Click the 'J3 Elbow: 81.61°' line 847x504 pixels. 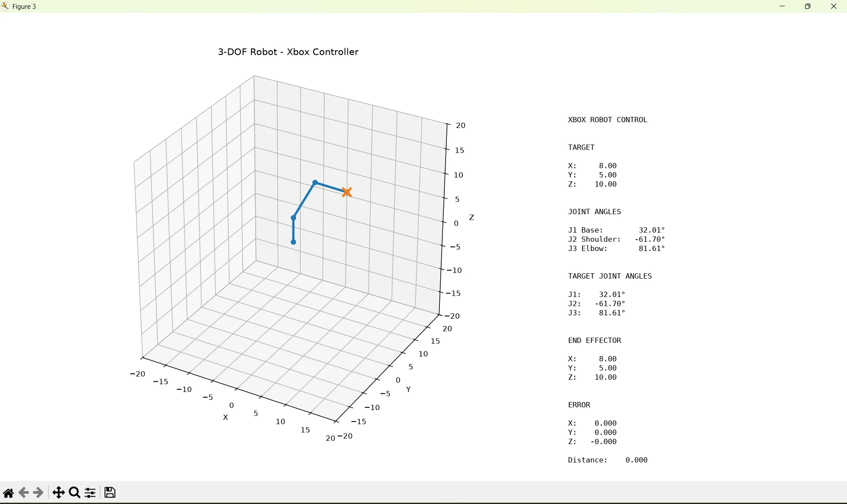(x=616, y=249)
